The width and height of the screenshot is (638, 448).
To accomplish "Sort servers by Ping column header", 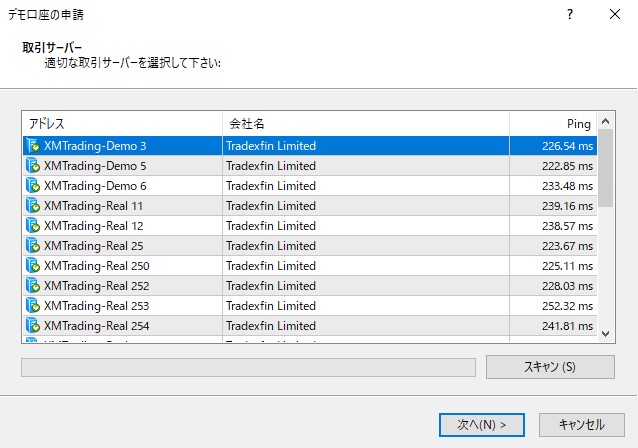I will (x=553, y=124).
